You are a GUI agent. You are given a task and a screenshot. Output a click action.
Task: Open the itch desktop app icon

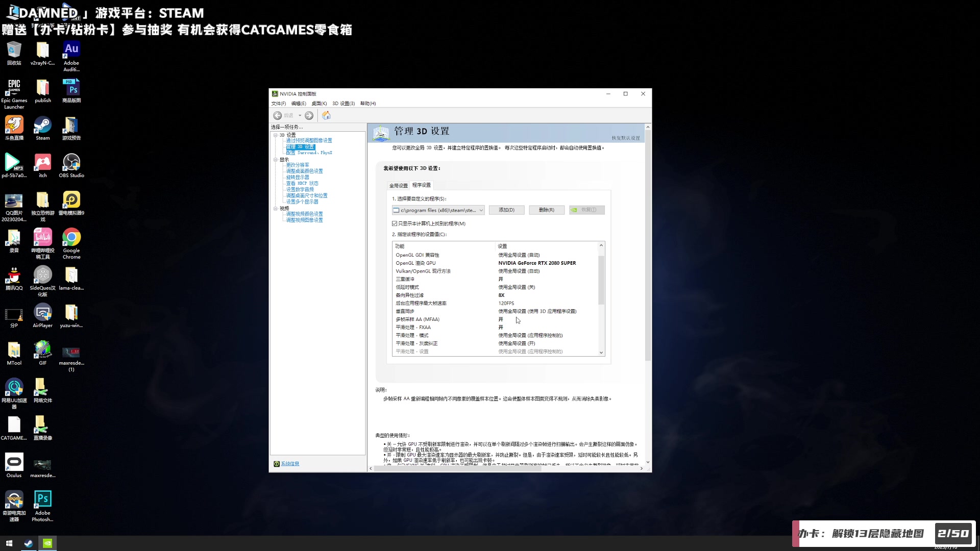[x=43, y=166]
